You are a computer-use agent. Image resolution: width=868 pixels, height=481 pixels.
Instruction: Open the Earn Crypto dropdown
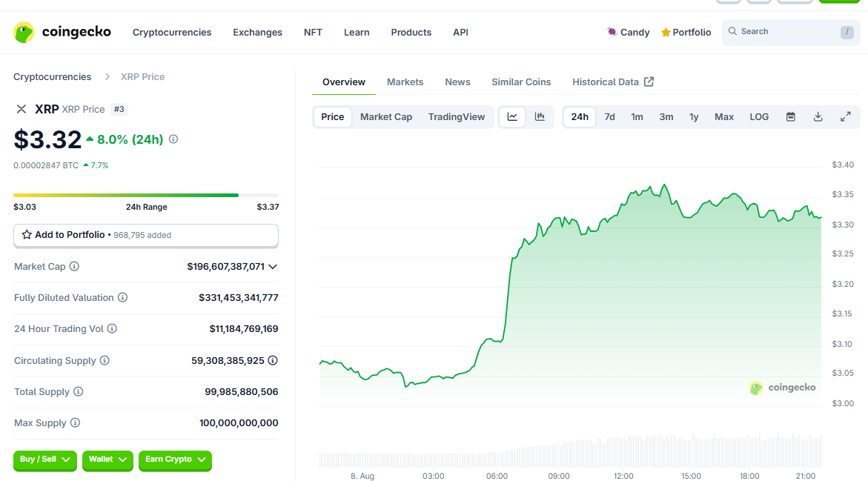175,460
